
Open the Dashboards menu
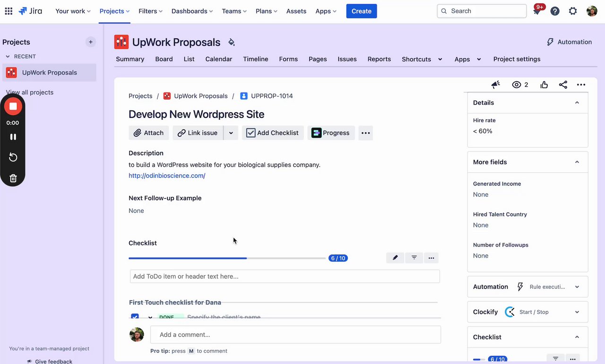[192, 11]
